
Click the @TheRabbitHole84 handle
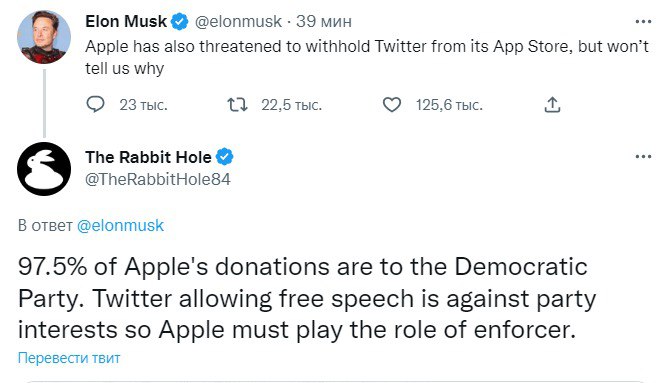pyautogui.click(x=158, y=179)
